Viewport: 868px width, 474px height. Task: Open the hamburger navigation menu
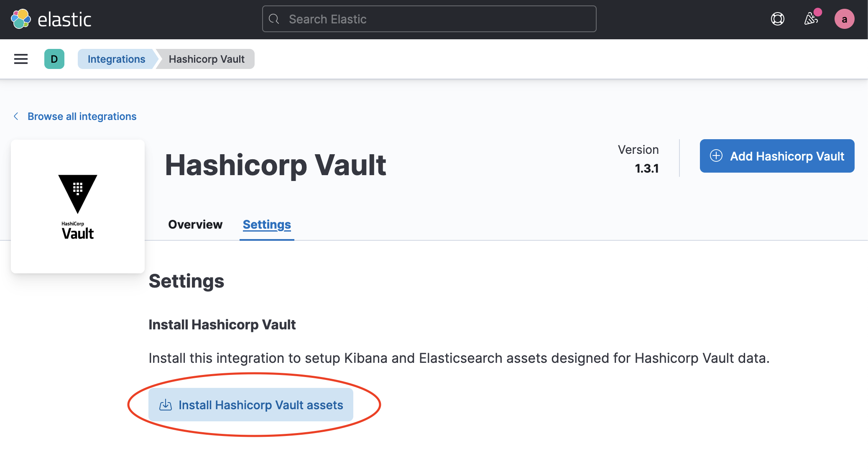click(21, 59)
